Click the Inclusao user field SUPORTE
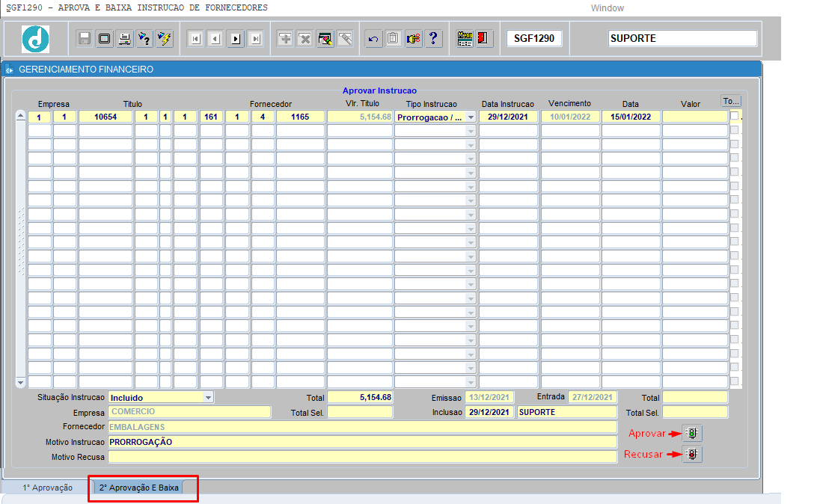Viewport: 817px width, 504px height. [567, 412]
